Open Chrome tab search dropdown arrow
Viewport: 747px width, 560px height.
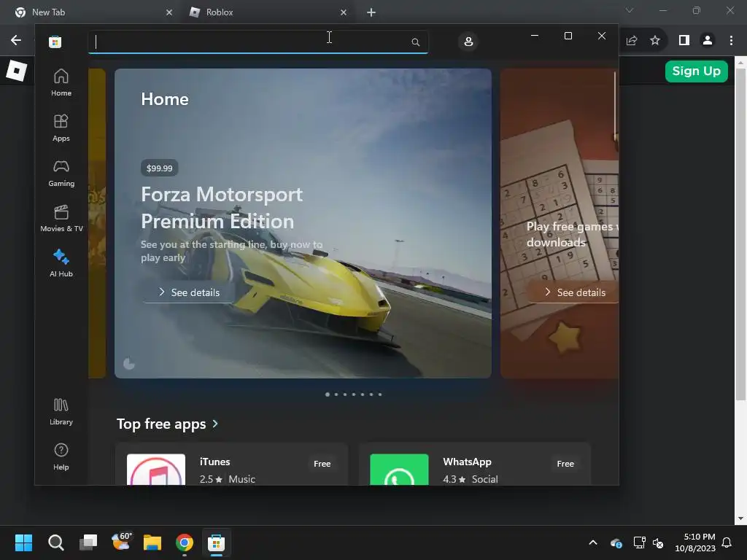630,10
